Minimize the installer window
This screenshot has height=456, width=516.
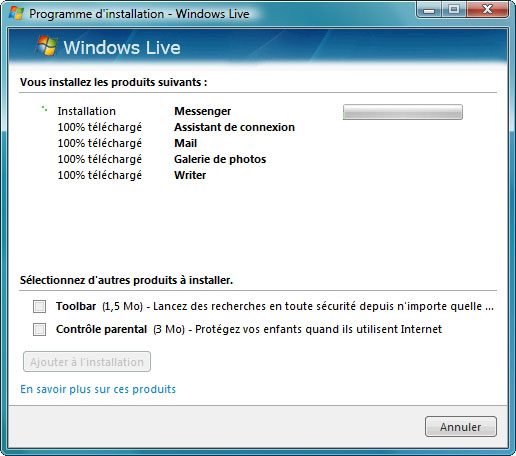429,10
